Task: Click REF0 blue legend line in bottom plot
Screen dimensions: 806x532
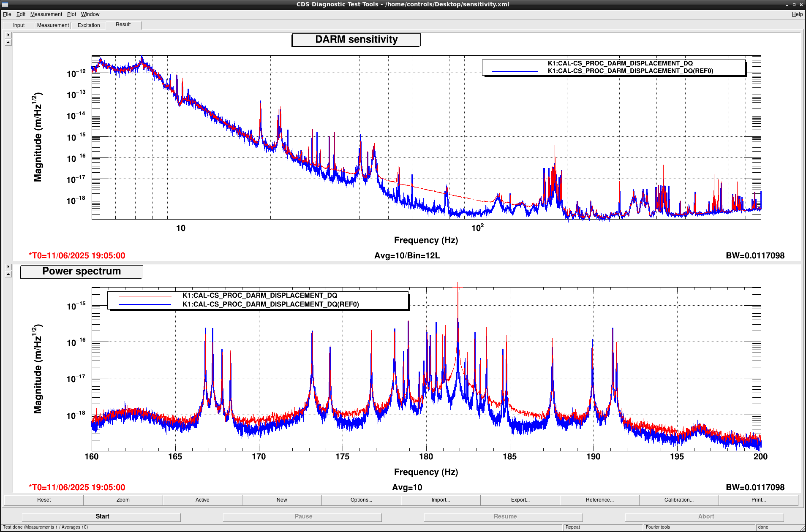Action: (x=145, y=304)
